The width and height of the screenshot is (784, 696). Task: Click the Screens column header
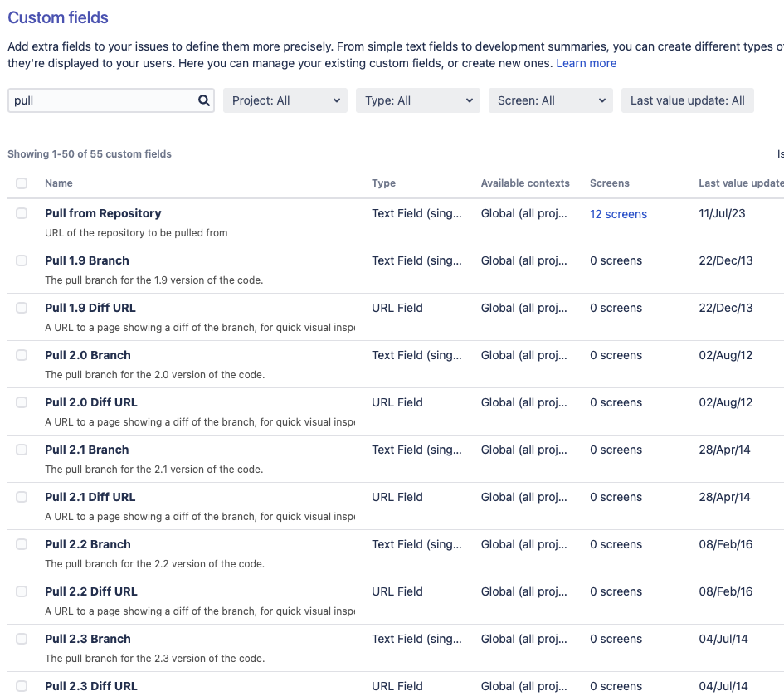[x=610, y=183]
